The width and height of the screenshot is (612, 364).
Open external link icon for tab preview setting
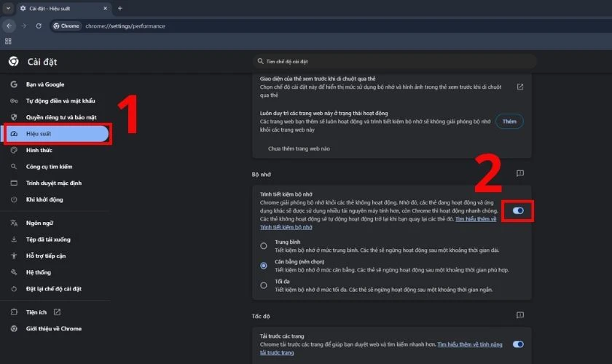click(520, 87)
